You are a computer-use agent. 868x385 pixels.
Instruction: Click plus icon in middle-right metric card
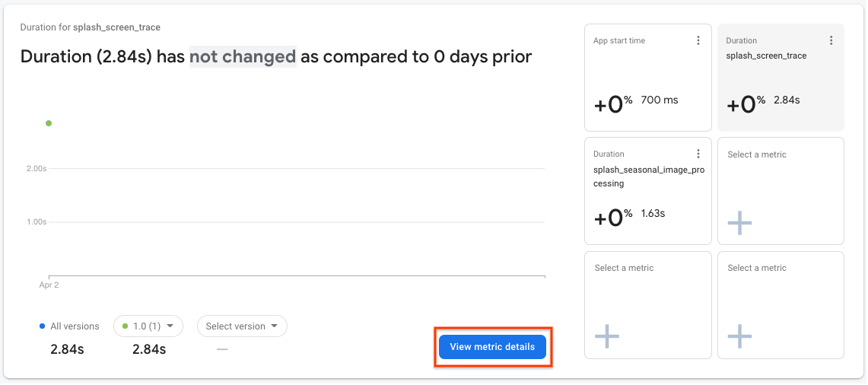(739, 222)
